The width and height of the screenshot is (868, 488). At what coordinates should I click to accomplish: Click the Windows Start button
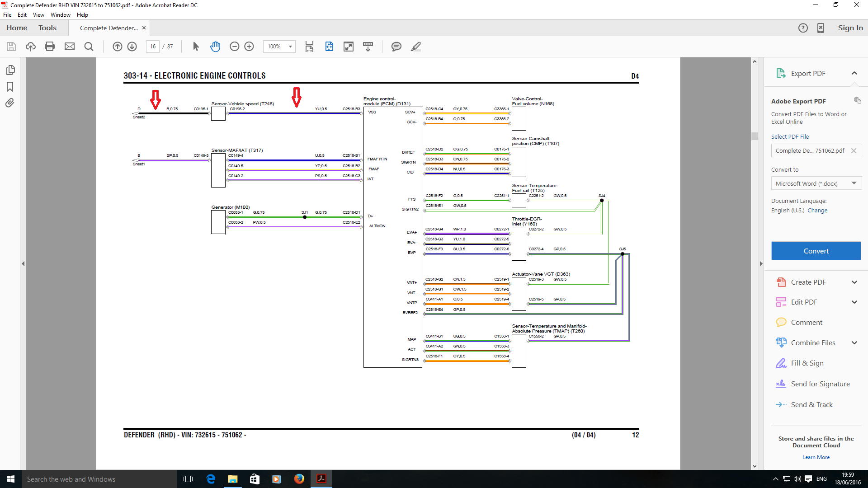coord(11,479)
